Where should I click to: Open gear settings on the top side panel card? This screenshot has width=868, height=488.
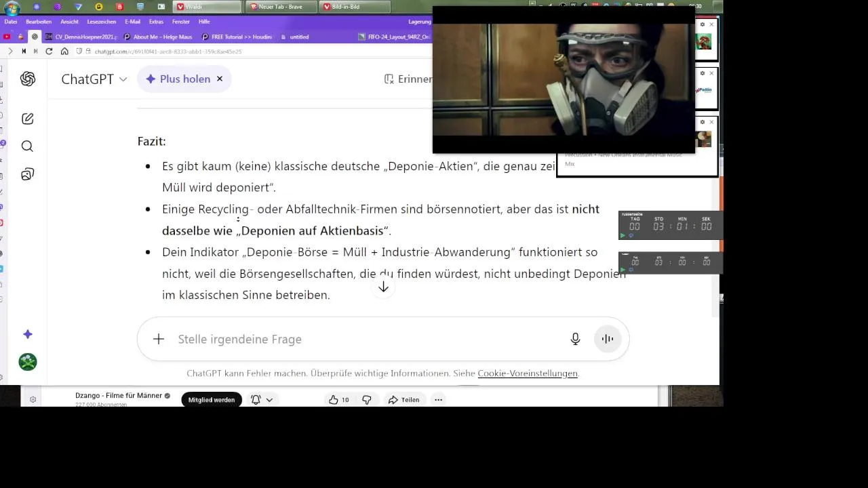click(x=703, y=24)
